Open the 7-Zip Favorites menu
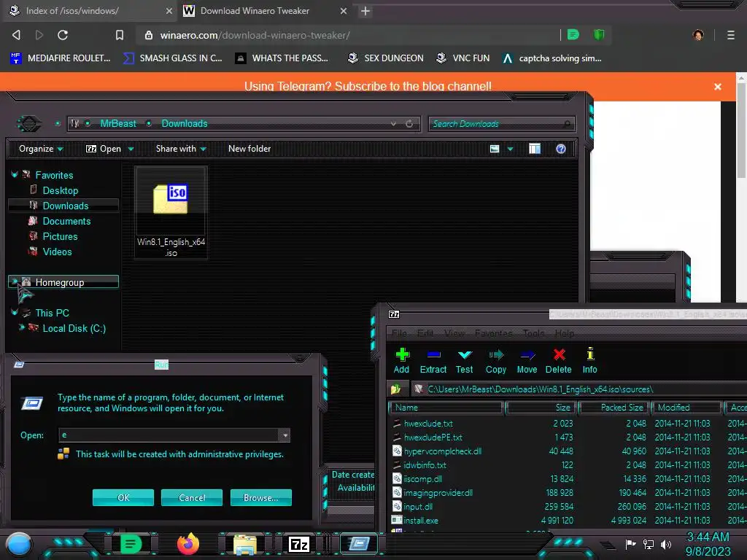This screenshot has width=747, height=560. (494, 333)
